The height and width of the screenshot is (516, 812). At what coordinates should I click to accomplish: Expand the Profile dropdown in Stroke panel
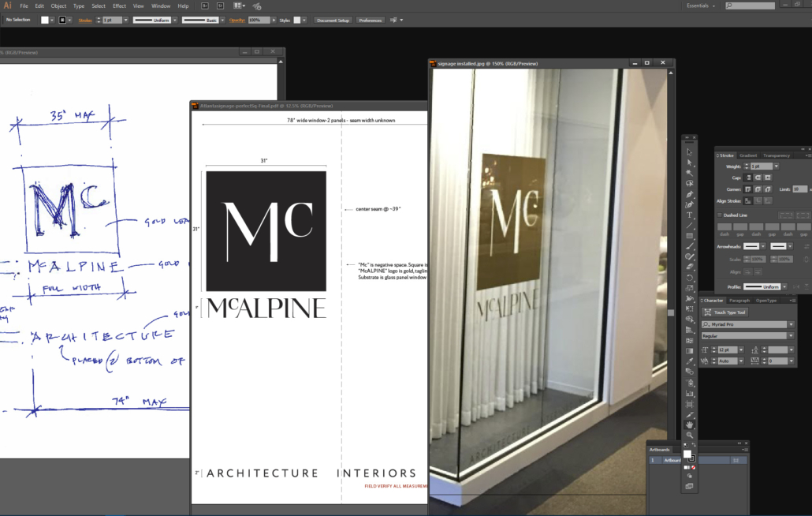click(x=784, y=286)
